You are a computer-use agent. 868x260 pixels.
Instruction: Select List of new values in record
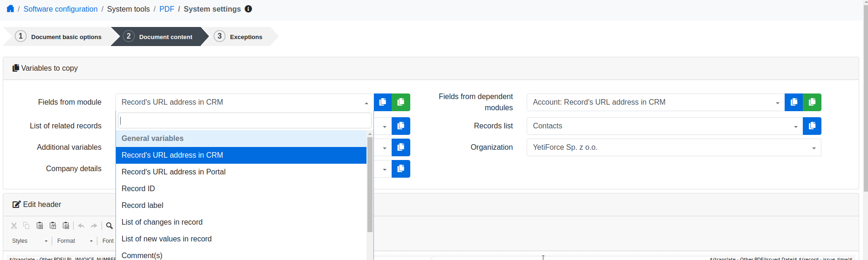[x=241, y=239]
